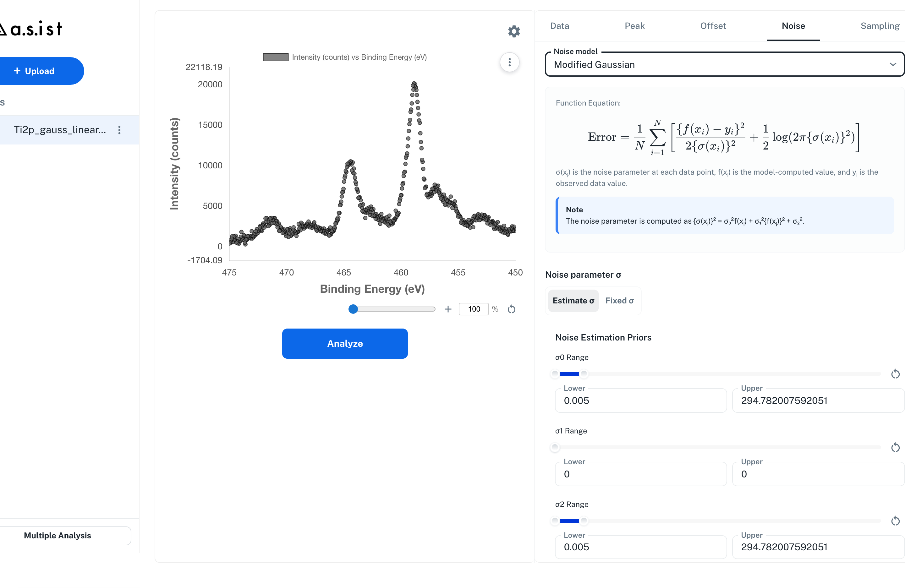Switch to the Peak tab

(635, 26)
